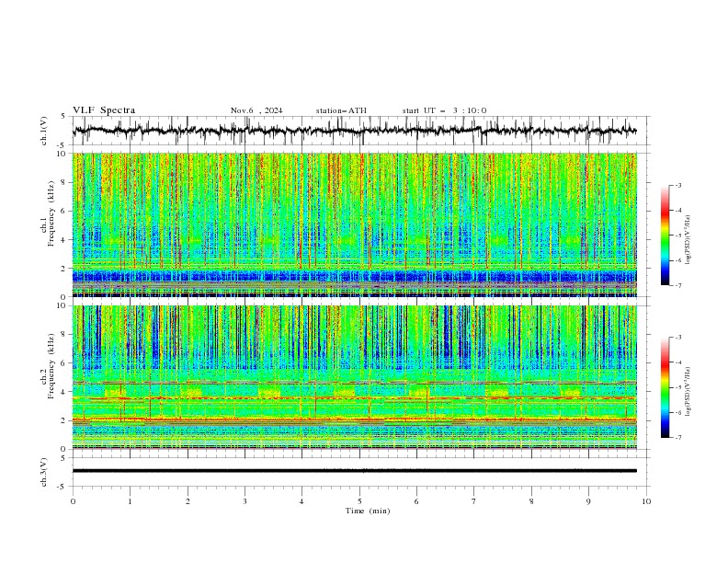Click the '-3' label on upper colorbar
Viewport: 728px width, 563px height.
677,185
